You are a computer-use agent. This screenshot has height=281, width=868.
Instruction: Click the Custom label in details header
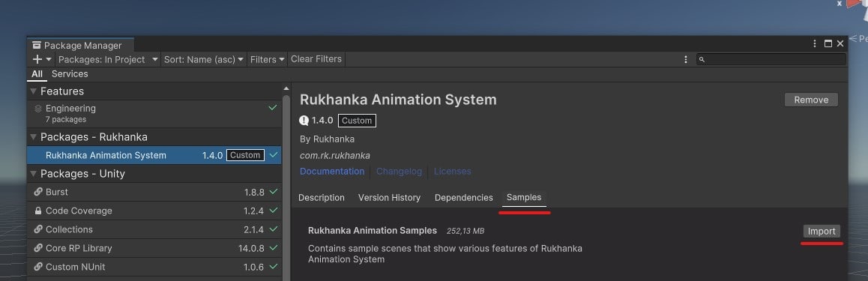357,121
